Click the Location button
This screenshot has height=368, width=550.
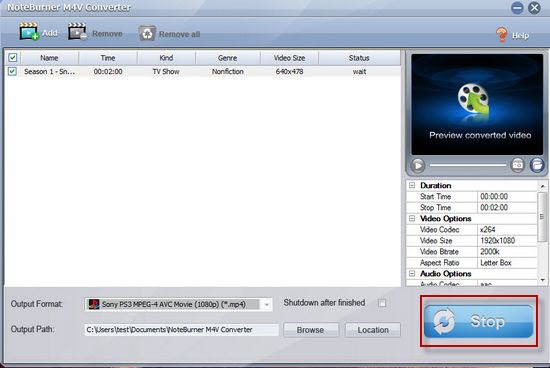[x=373, y=330]
